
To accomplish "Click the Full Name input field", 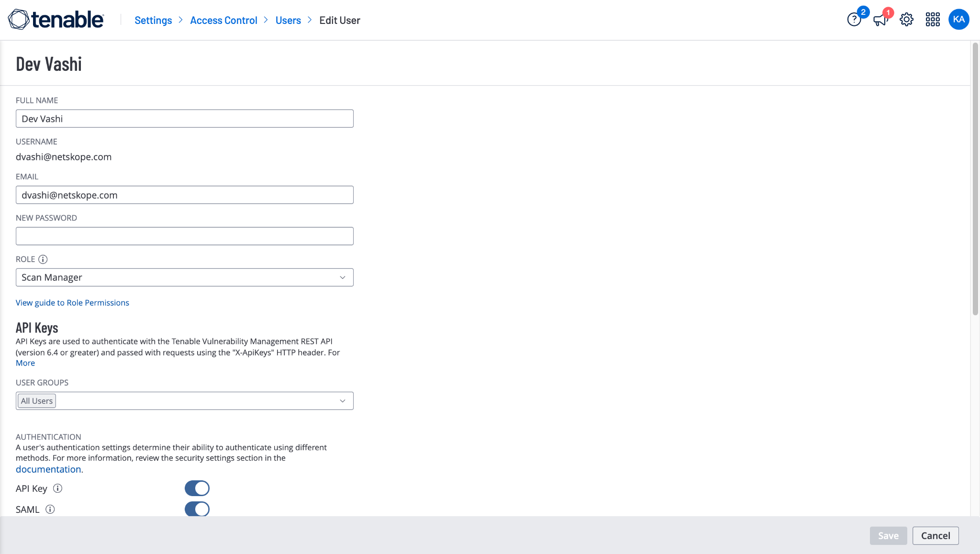I will point(185,119).
